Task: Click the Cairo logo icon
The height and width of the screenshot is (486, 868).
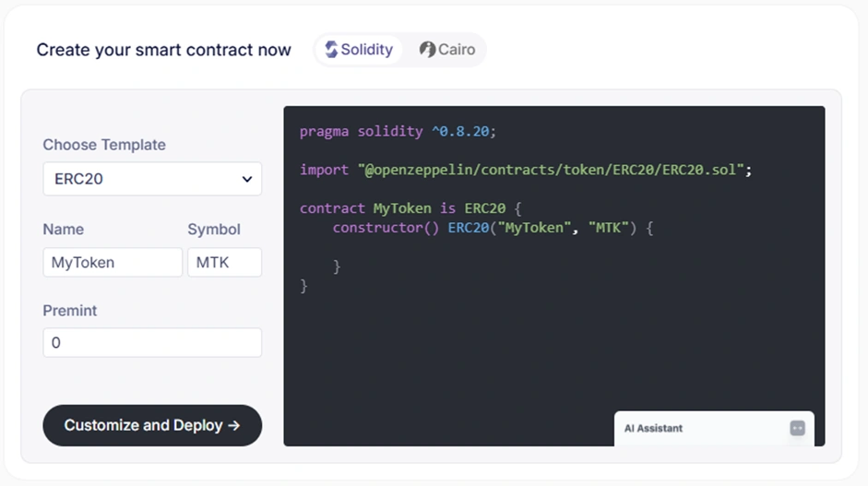Action: (x=427, y=50)
